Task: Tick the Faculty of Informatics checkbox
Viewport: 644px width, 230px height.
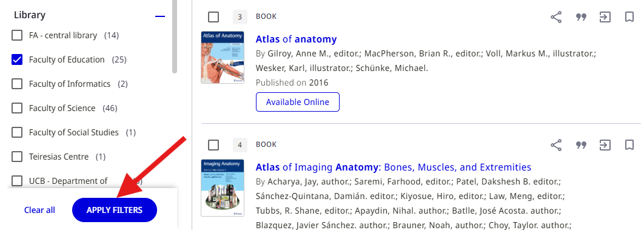Action: (17, 84)
